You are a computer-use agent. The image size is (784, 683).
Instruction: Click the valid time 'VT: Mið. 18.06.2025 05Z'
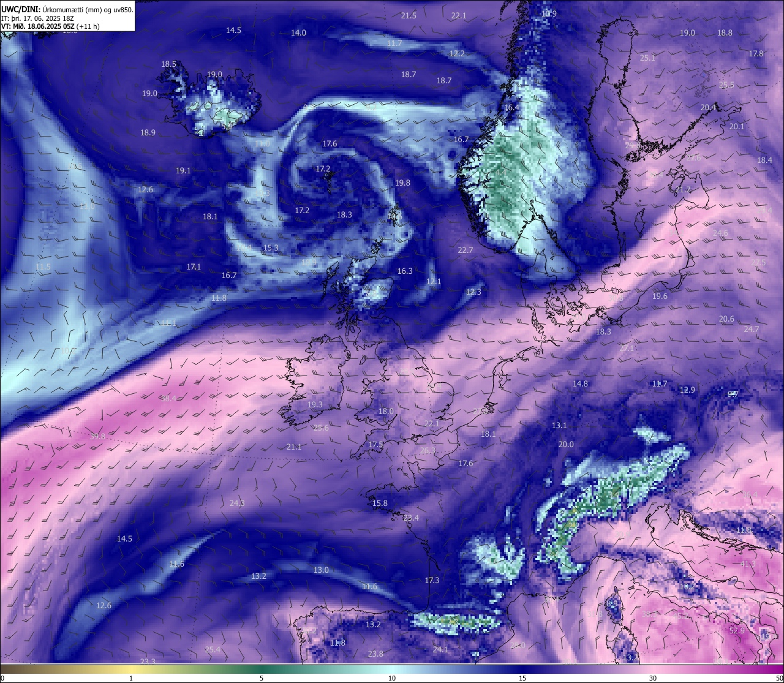pyautogui.click(x=38, y=26)
